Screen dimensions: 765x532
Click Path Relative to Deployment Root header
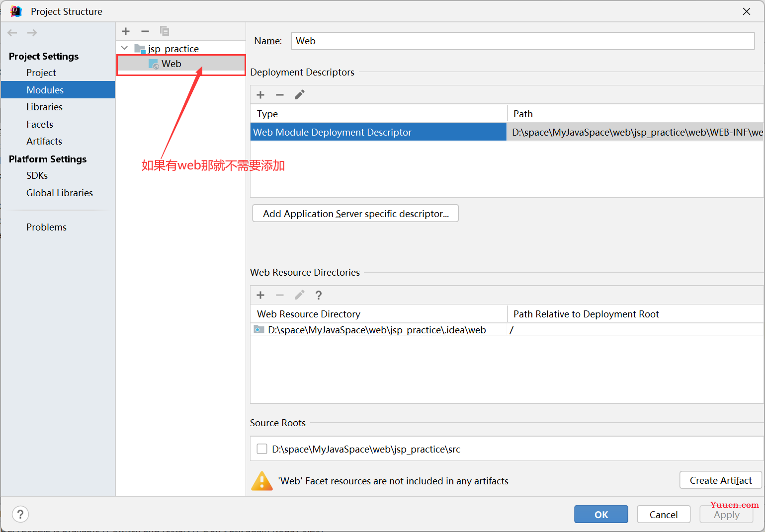click(635, 314)
